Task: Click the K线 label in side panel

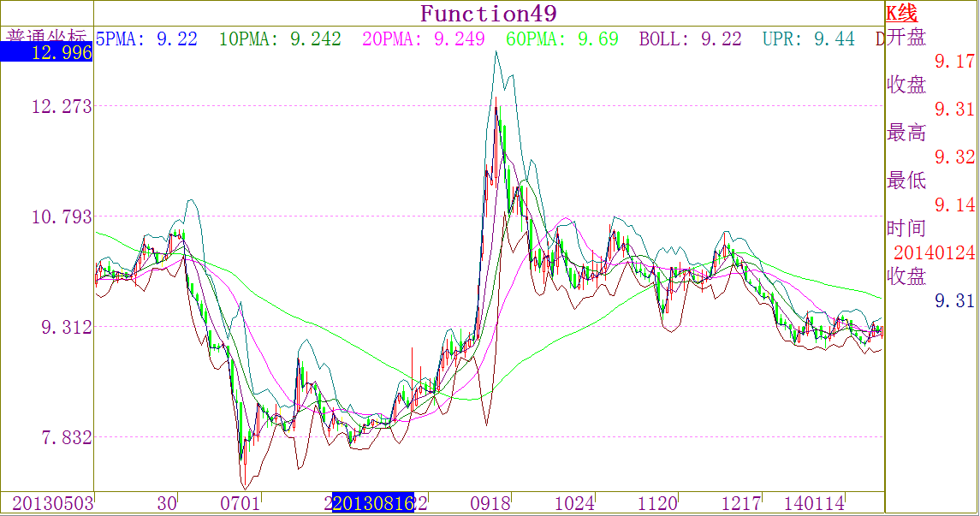Action: tap(901, 13)
